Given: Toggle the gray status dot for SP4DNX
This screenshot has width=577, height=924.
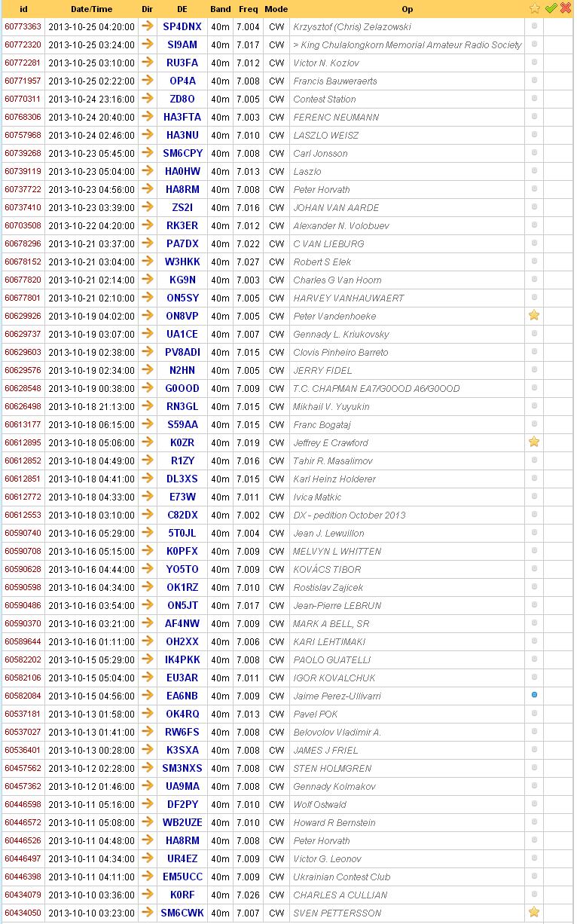Looking at the screenshot, I should tap(534, 26).
